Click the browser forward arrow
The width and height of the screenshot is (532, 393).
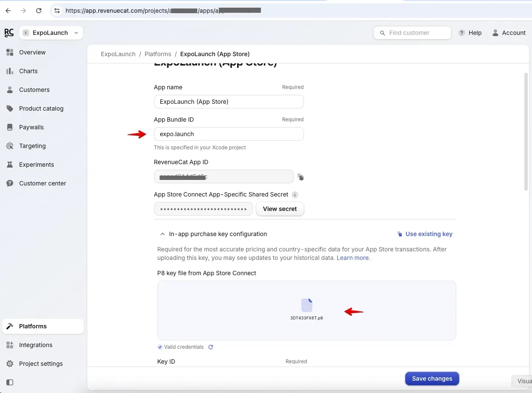(23, 11)
